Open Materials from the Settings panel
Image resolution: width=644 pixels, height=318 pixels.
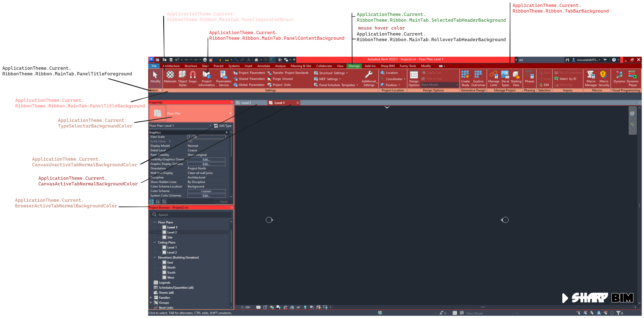[170, 77]
